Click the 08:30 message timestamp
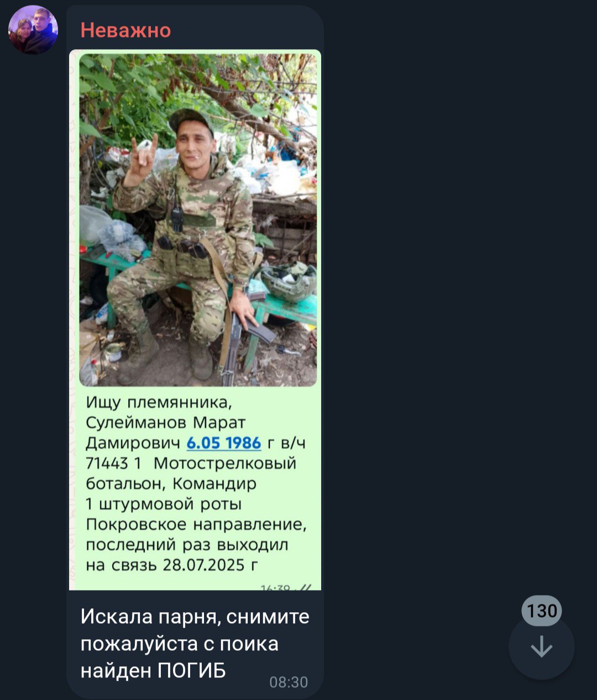597x700 pixels. tap(289, 682)
